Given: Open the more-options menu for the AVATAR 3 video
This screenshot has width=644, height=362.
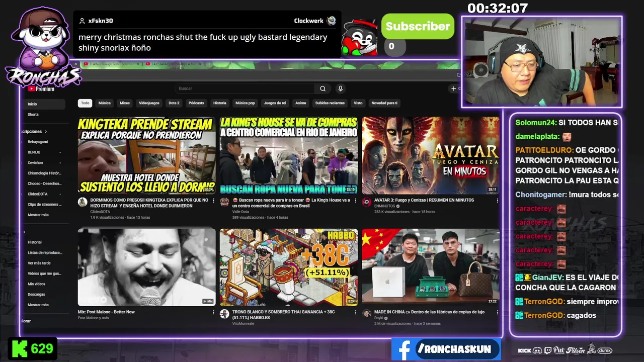Looking at the screenshot, I should coord(497,201).
